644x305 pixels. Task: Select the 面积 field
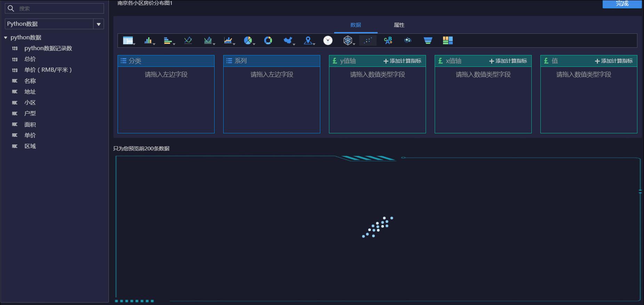(30, 125)
